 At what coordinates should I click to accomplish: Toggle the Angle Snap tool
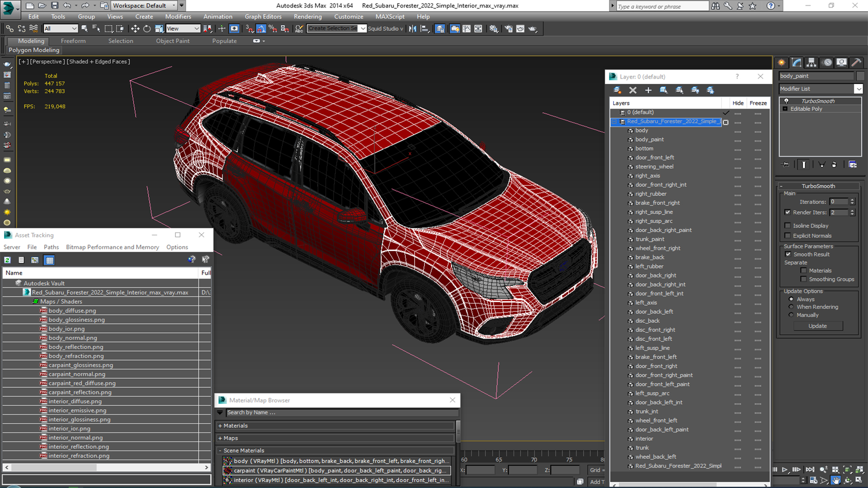(261, 28)
